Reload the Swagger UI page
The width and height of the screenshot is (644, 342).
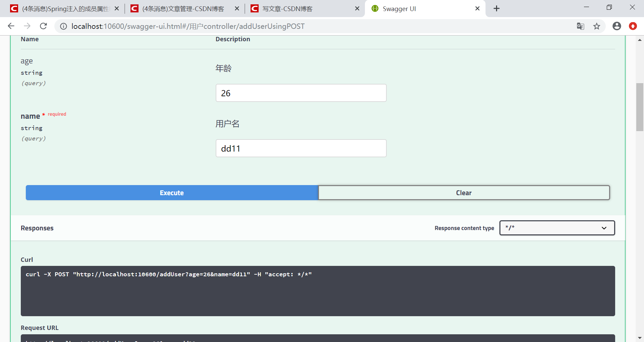point(43,26)
